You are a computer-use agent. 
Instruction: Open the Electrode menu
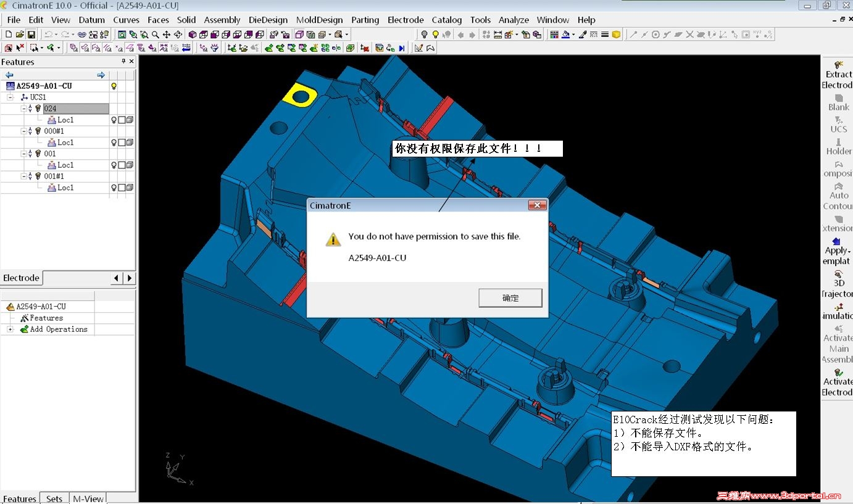pyautogui.click(x=406, y=20)
